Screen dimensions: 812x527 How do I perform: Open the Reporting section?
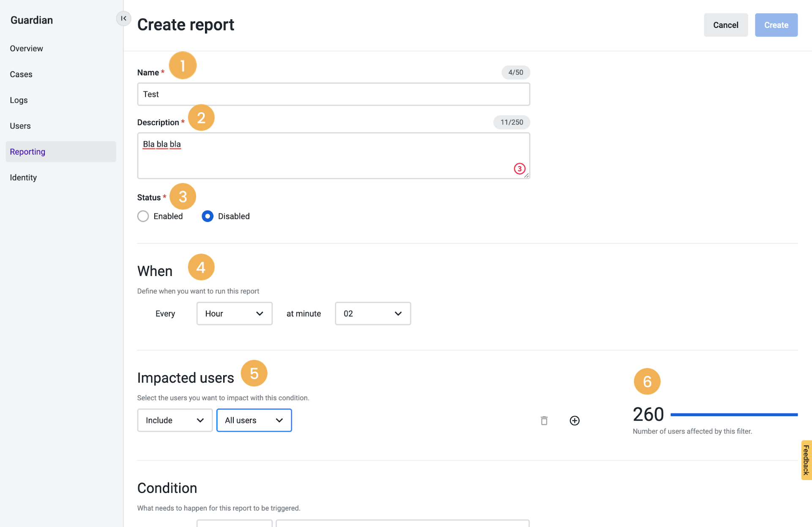click(27, 151)
